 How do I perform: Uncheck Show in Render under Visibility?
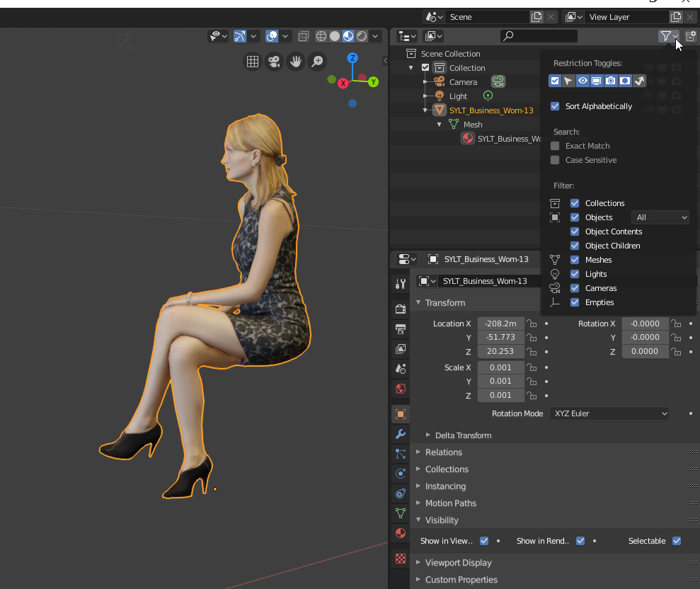[580, 541]
